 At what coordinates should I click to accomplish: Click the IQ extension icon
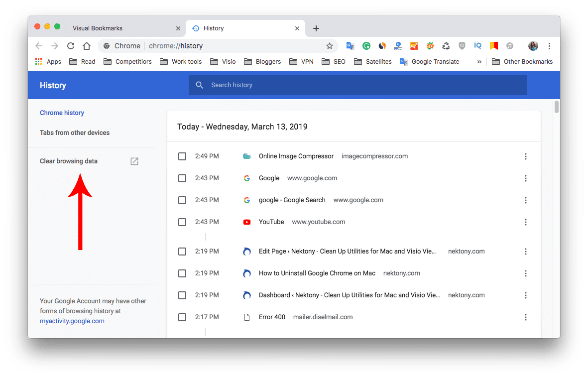pyautogui.click(x=477, y=45)
